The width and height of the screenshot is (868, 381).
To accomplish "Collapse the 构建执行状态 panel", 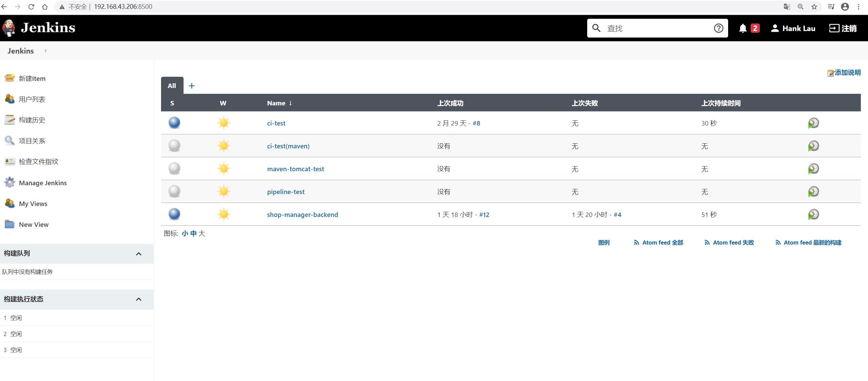I will [x=139, y=299].
